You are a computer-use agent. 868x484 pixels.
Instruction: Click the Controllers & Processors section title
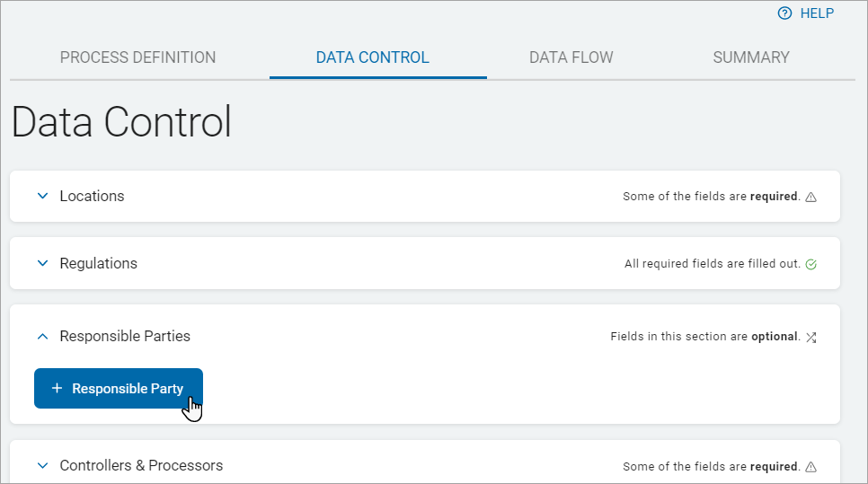click(x=141, y=465)
